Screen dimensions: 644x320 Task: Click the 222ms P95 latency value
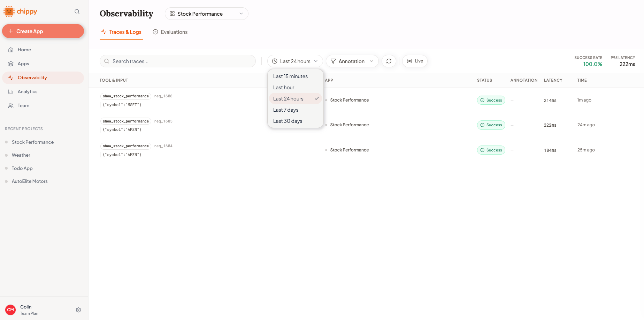click(627, 64)
